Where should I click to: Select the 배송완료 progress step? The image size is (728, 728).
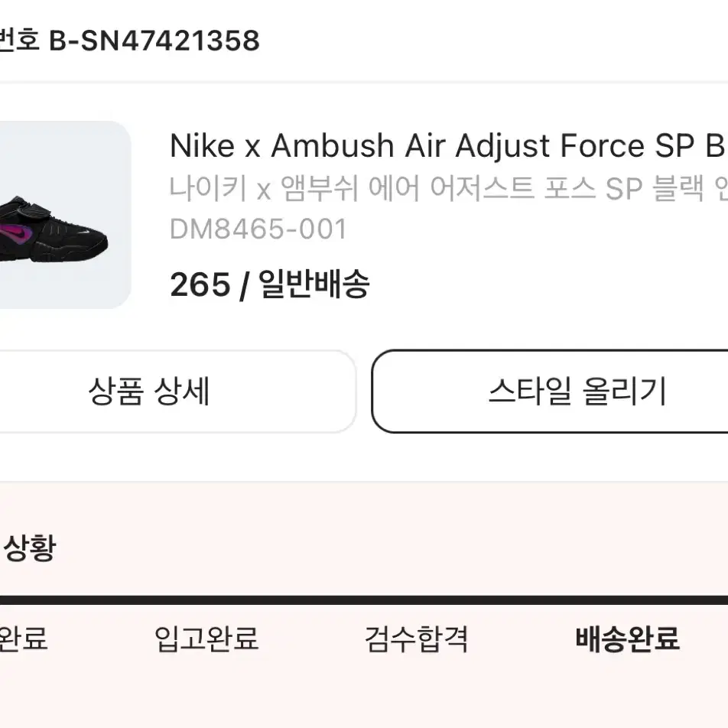tap(628, 639)
